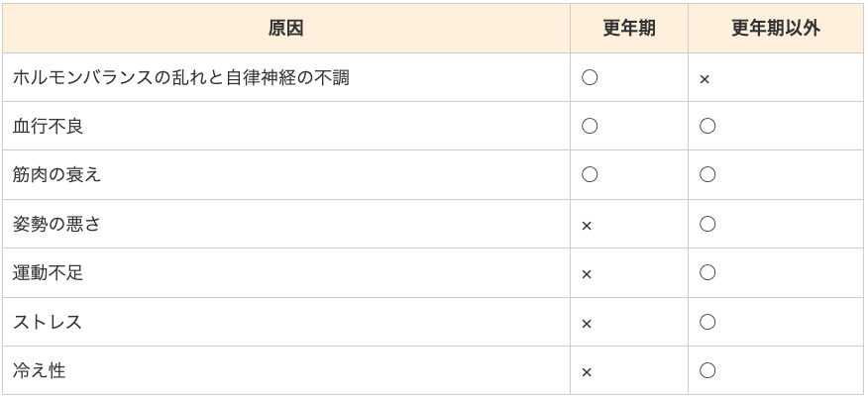Viewport: 868px width, 397px height.
Task: Click circle for ストレス under 更年期以外
Action: [x=707, y=322]
